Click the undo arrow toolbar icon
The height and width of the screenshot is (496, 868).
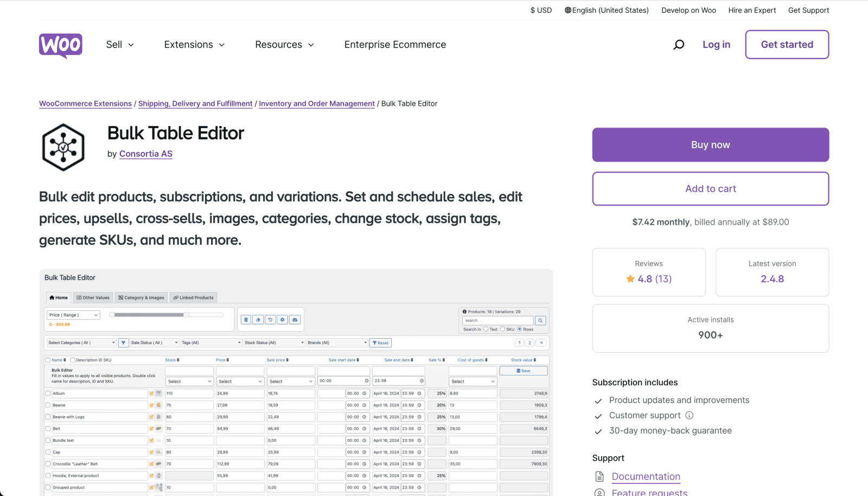(270, 320)
